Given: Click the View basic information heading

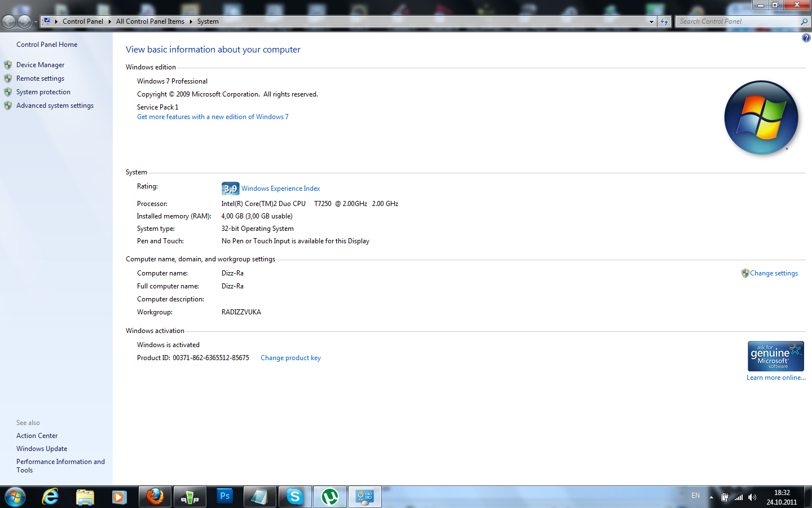Looking at the screenshot, I should (x=213, y=50).
